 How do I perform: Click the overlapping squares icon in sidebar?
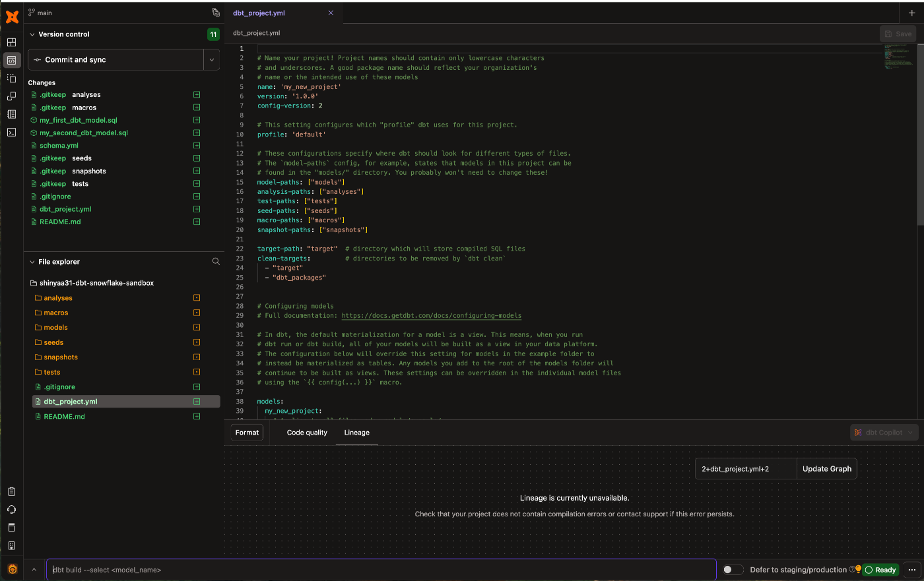pyautogui.click(x=11, y=96)
